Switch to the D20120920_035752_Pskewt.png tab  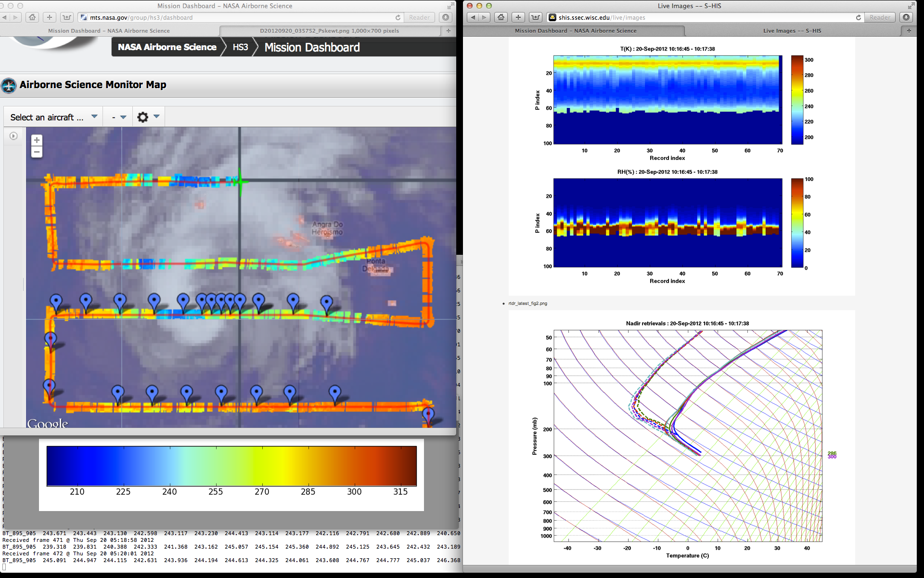pos(329,31)
